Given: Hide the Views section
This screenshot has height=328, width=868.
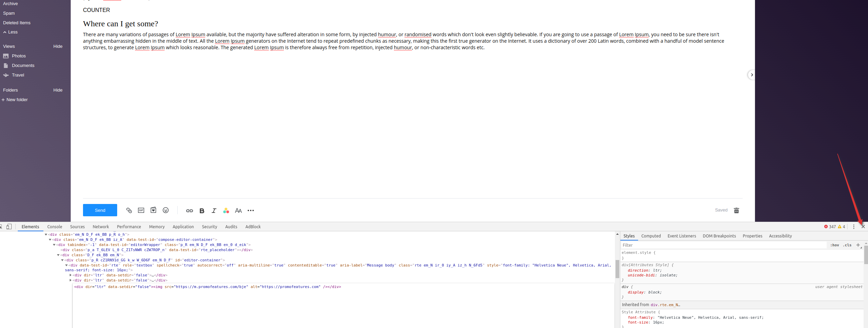Looking at the screenshot, I should point(58,46).
